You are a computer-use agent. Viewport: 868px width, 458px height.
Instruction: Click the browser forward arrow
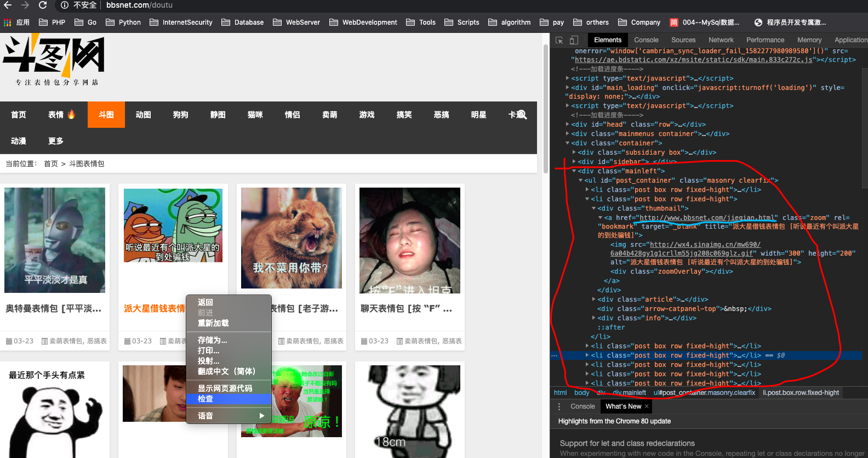coord(25,5)
